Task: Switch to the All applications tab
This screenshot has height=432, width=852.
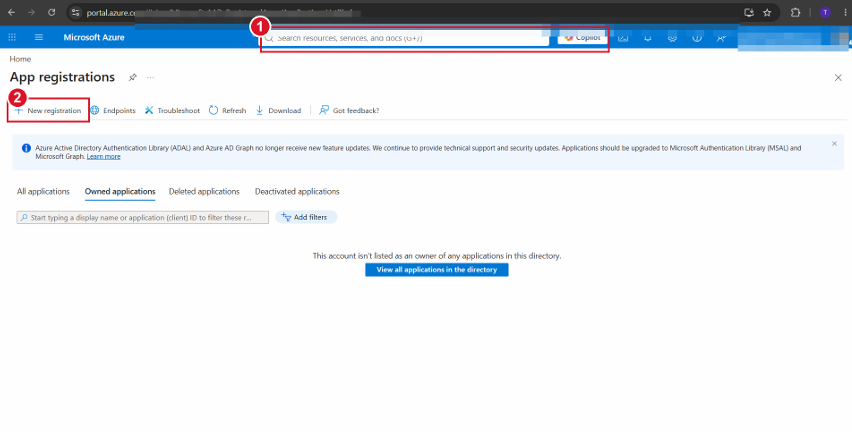Action: click(43, 191)
